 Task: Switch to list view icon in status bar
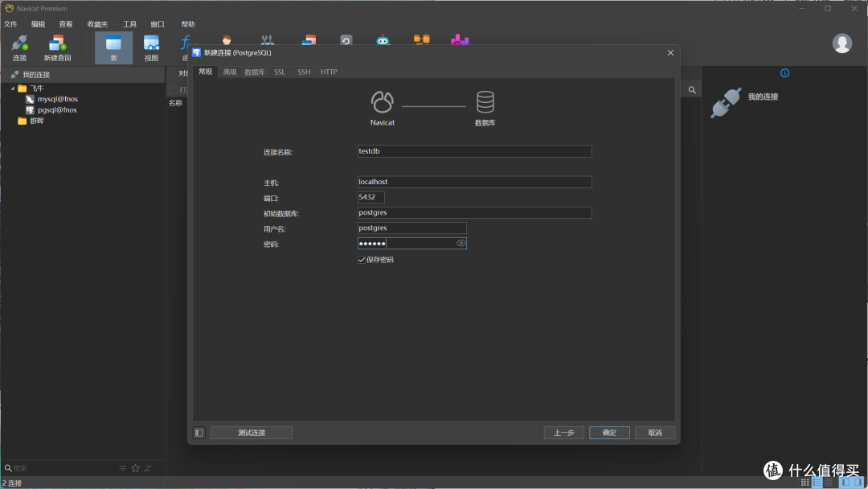pyautogui.click(x=817, y=483)
